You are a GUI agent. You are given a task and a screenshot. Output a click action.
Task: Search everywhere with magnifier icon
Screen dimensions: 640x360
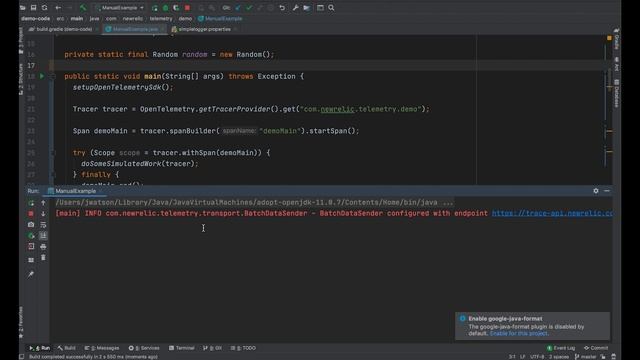pyautogui.click(x=331, y=8)
